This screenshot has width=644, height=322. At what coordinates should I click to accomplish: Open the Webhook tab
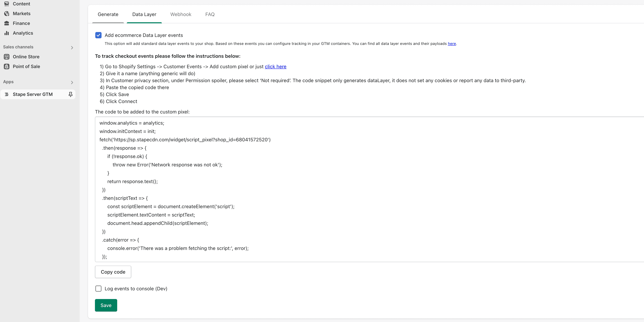pos(181,14)
